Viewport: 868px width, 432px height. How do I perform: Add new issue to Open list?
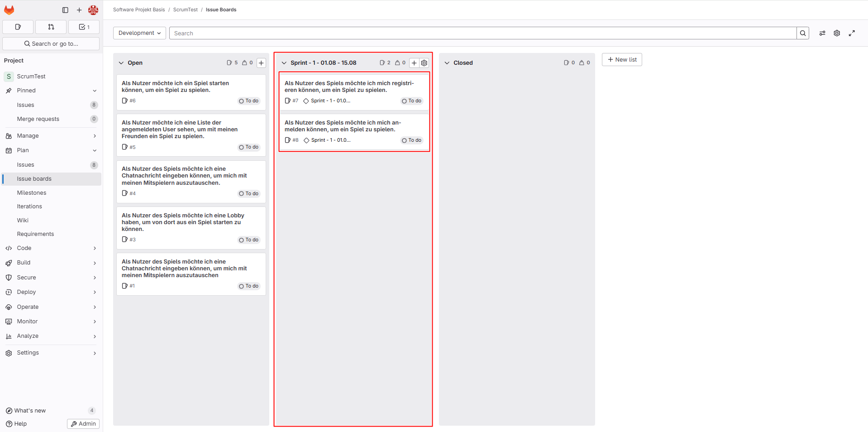click(x=261, y=63)
